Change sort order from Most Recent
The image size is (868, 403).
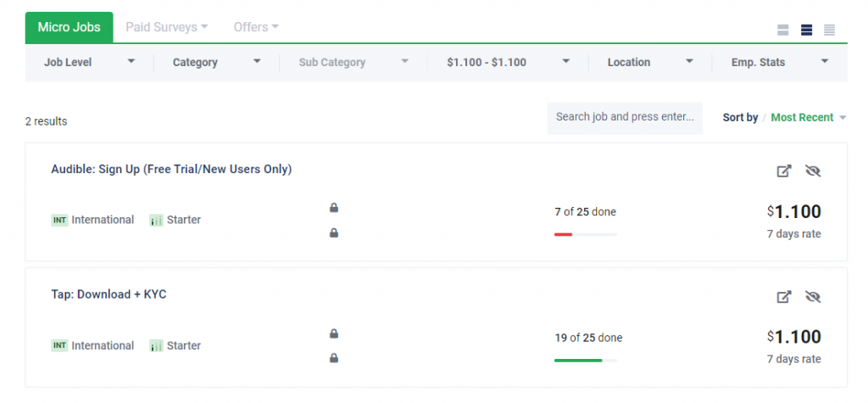click(808, 118)
